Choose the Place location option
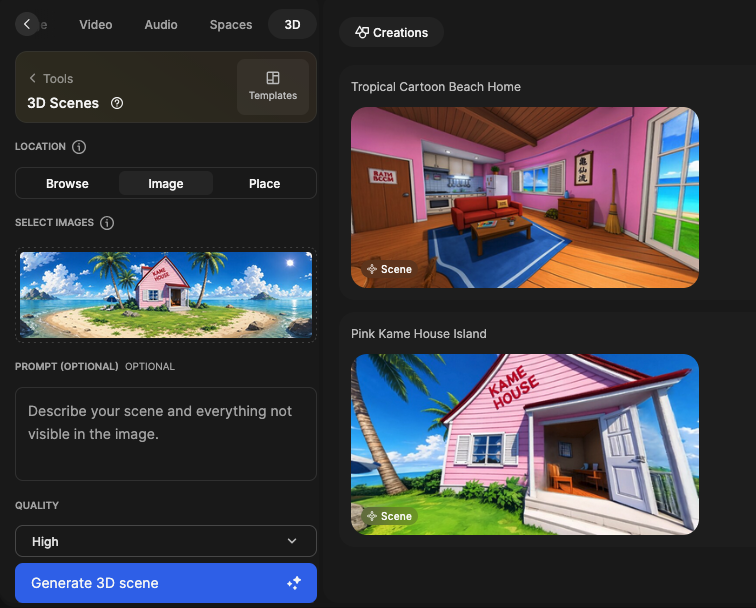 tap(264, 184)
